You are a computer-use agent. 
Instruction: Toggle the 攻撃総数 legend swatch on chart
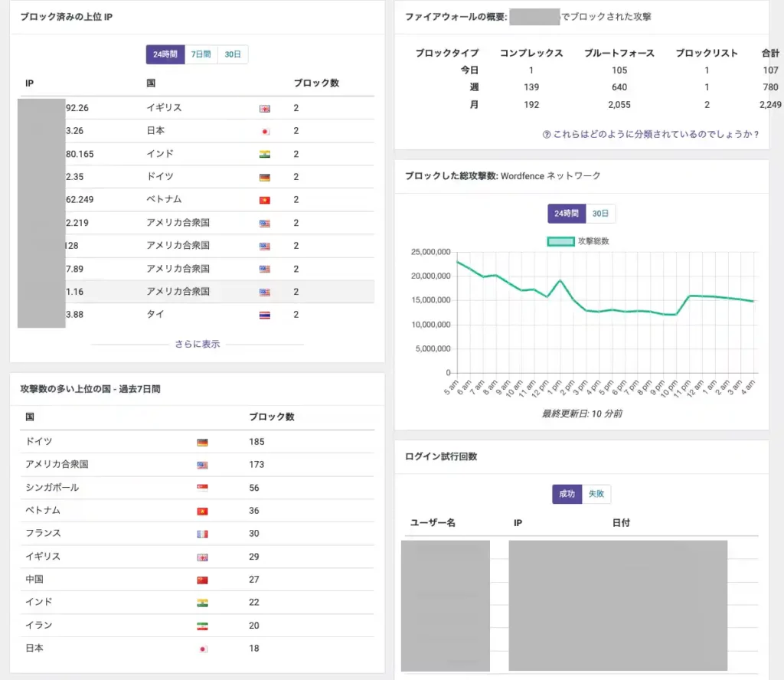(560, 241)
